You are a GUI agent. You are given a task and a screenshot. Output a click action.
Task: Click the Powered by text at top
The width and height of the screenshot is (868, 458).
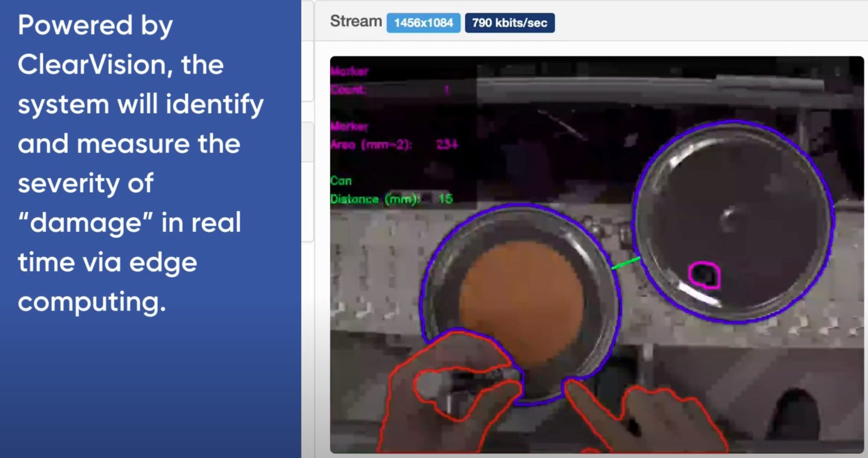pyautogui.click(x=95, y=25)
